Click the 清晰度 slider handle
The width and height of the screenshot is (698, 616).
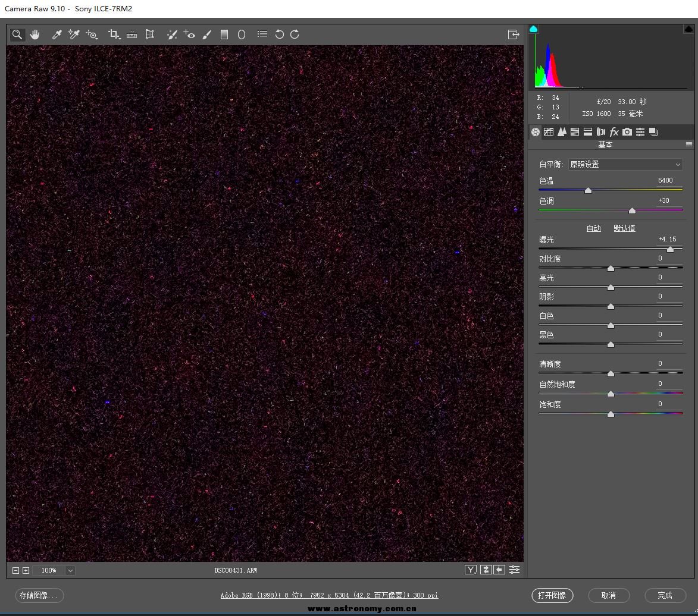[611, 374]
